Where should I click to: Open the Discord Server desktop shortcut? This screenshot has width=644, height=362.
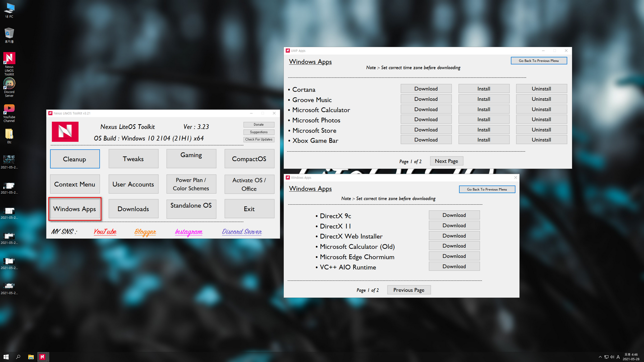tap(9, 88)
